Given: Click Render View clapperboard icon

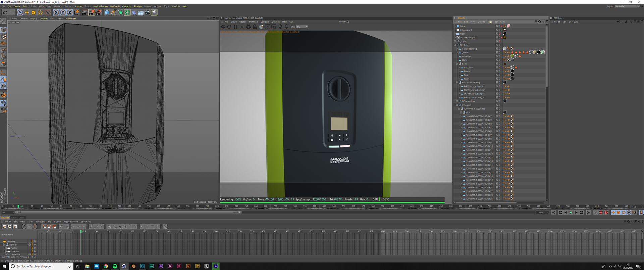Looking at the screenshot, I should (84, 12).
